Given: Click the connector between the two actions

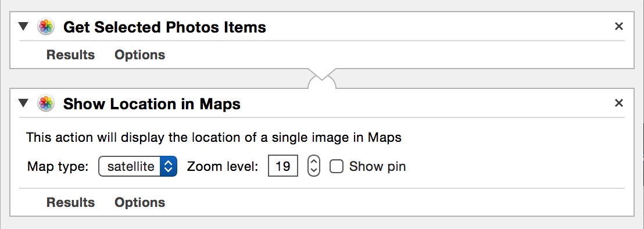Looking at the screenshot, I should pyautogui.click(x=322, y=79).
